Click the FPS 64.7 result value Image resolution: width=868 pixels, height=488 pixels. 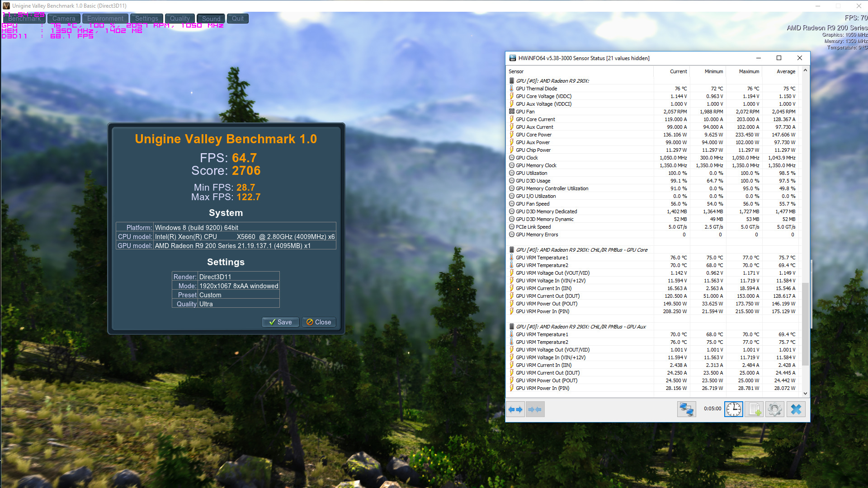pos(244,158)
